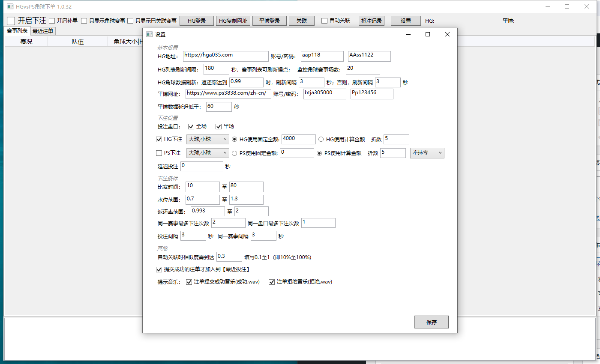The width and height of the screenshot is (600, 364).
Task: Open the PS下注 大球,小球 dropdown
Action: click(x=208, y=153)
